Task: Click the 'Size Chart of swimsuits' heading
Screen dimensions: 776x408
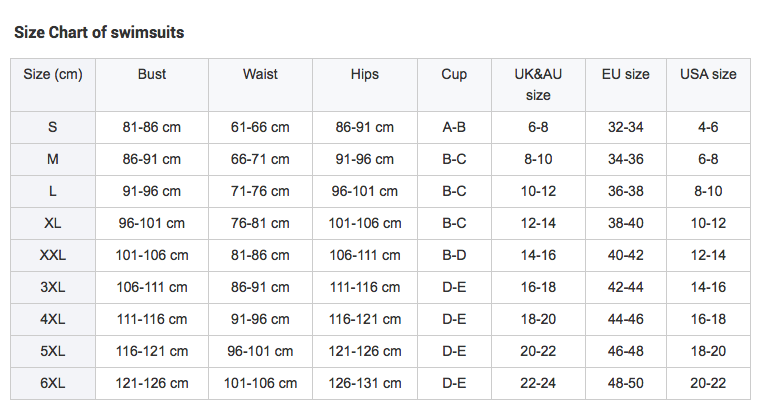Action: pyautogui.click(x=99, y=32)
